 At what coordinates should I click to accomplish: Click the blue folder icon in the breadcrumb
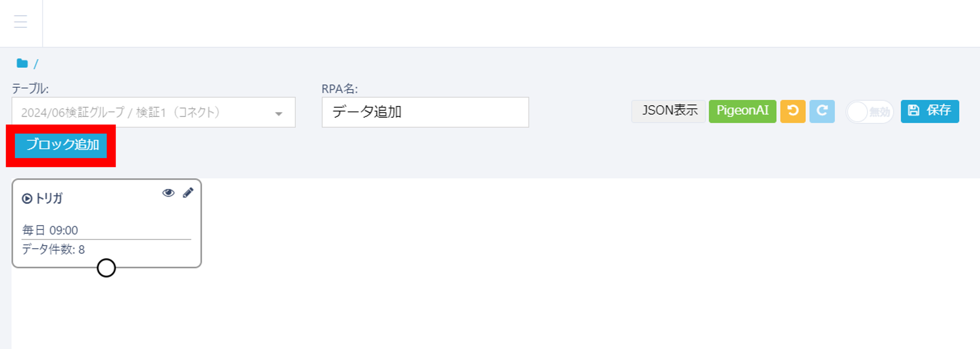pyautogui.click(x=23, y=63)
